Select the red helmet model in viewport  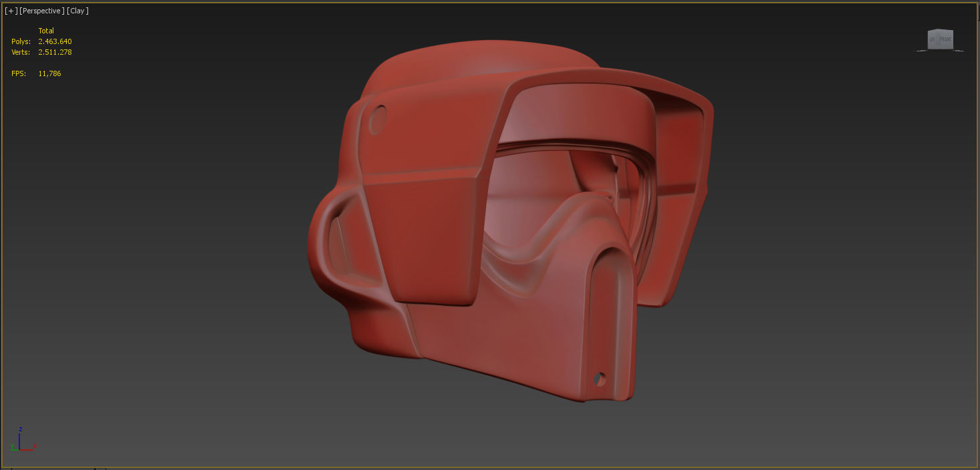tap(511, 220)
